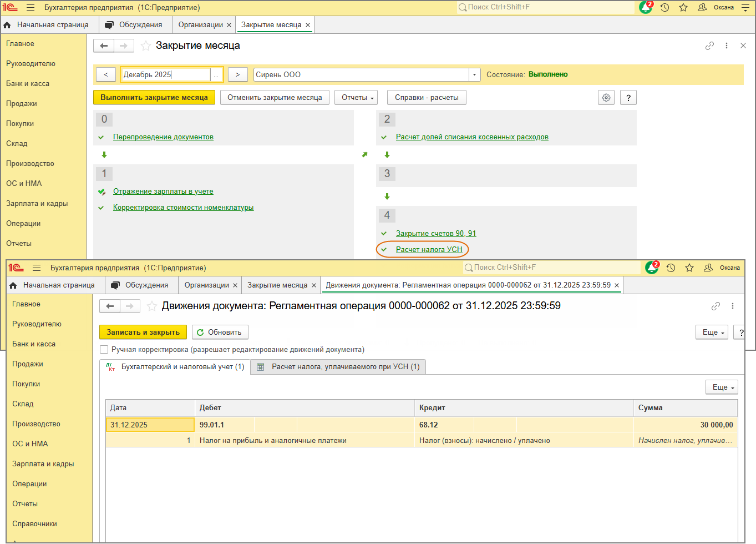Open notifications bell in back window
Viewport: 756px width, 544px height.
(646, 7)
